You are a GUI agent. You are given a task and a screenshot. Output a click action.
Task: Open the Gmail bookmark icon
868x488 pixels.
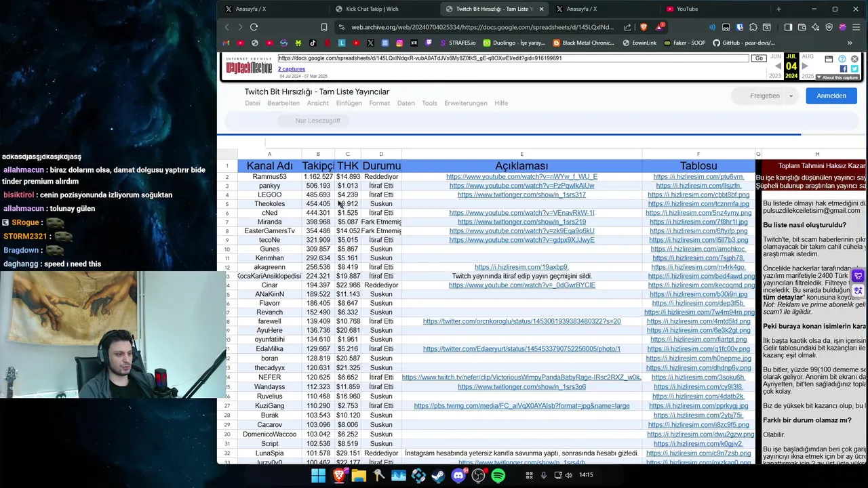(226, 43)
